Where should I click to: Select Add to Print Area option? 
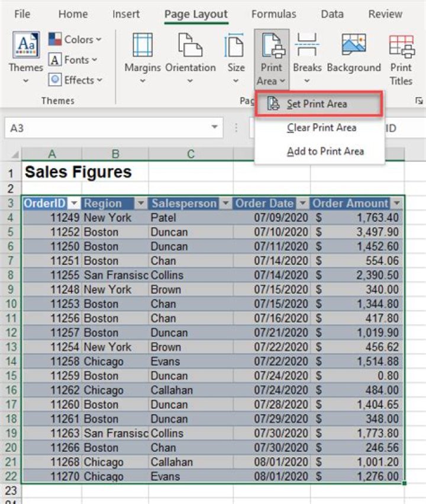tap(325, 151)
